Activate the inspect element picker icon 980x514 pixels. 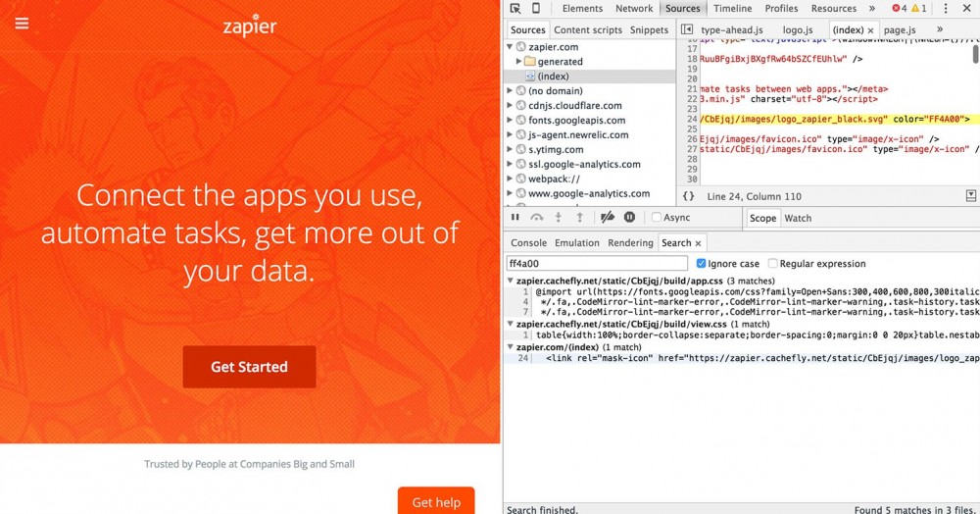515,8
